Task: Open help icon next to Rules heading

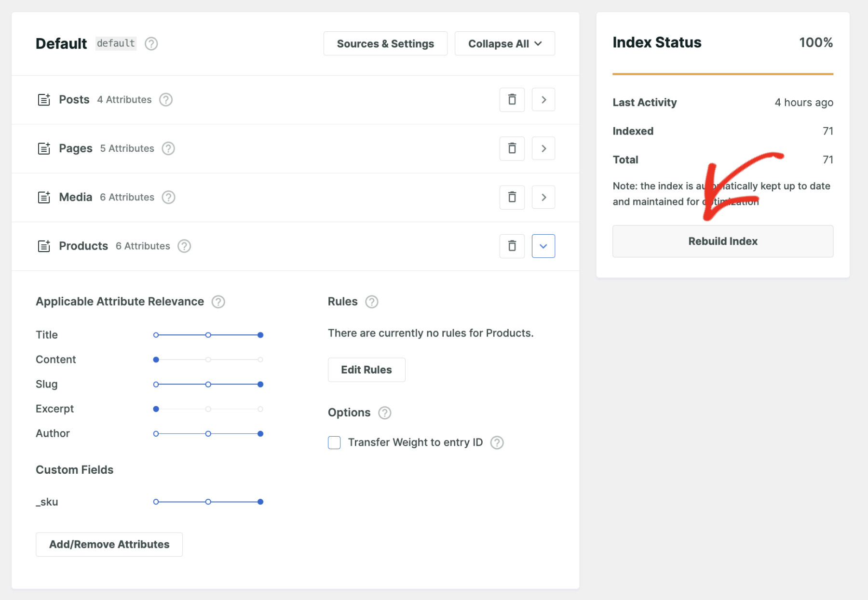Action: (x=372, y=302)
